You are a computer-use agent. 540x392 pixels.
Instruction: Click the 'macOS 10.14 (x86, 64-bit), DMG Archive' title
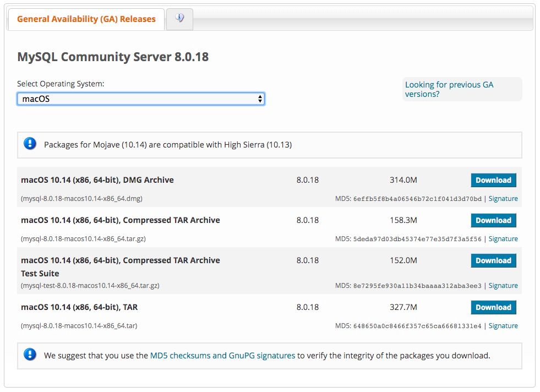click(97, 180)
